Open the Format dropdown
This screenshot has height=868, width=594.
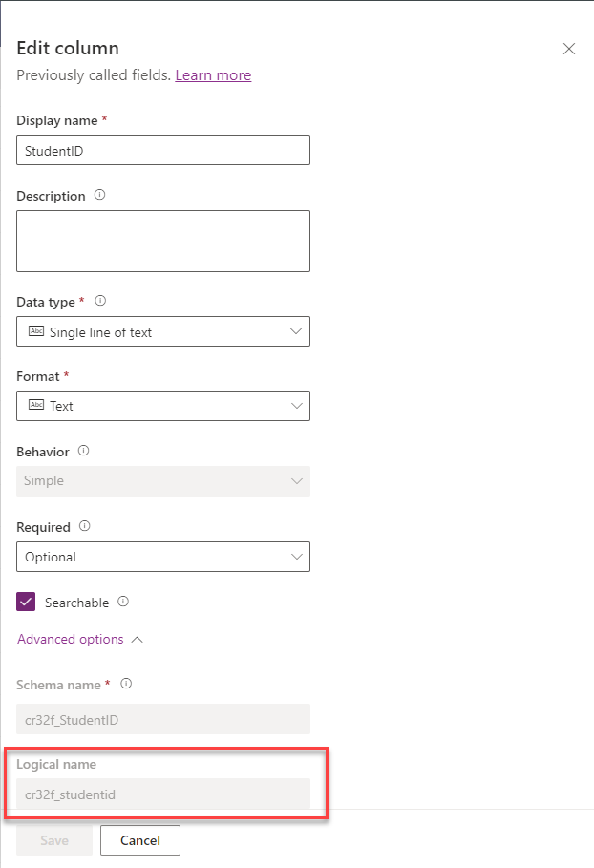297,406
